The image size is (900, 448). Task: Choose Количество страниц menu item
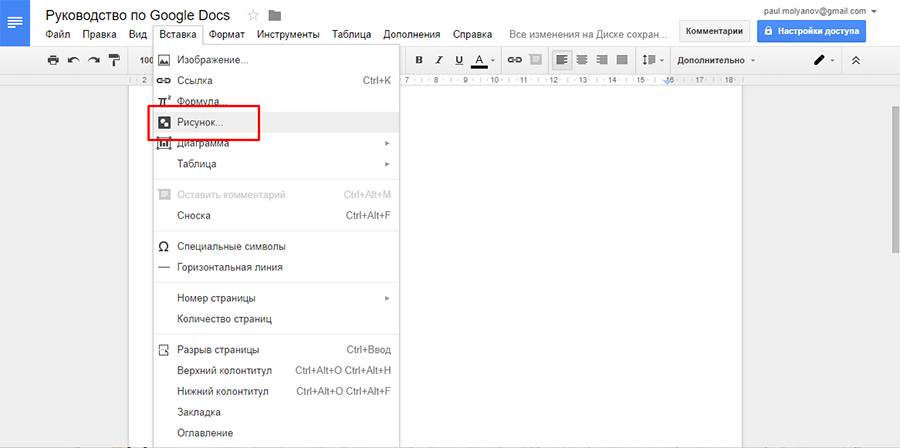tap(276, 319)
